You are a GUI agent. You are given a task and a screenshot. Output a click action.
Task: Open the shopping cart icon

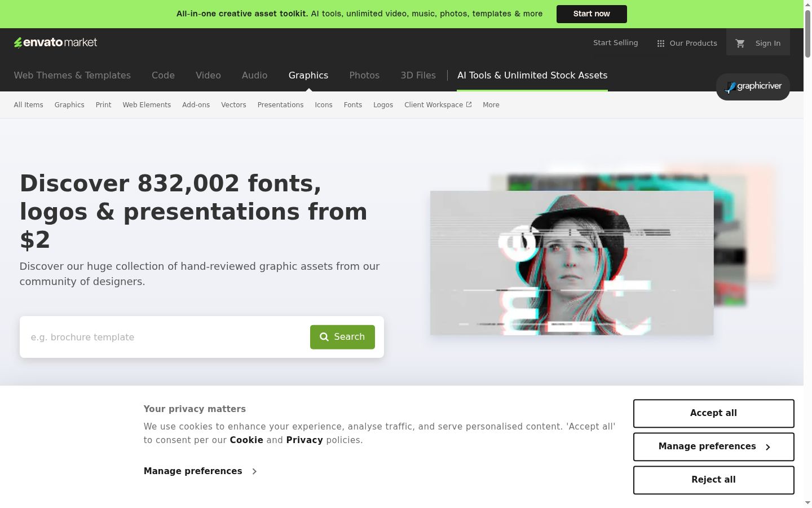(x=740, y=43)
